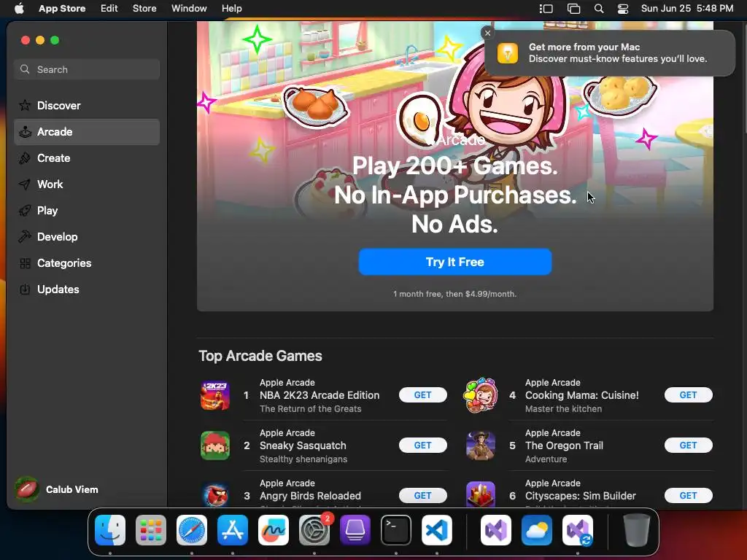The width and height of the screenshot is (747, 560).
Task: Click the Try It Free button
Action: 455,262
